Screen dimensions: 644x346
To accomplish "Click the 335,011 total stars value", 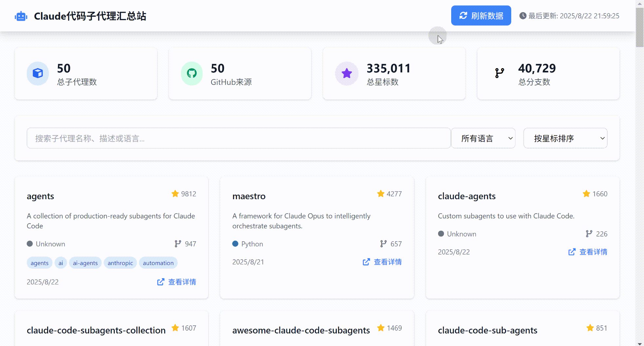I will pos(389,68).
